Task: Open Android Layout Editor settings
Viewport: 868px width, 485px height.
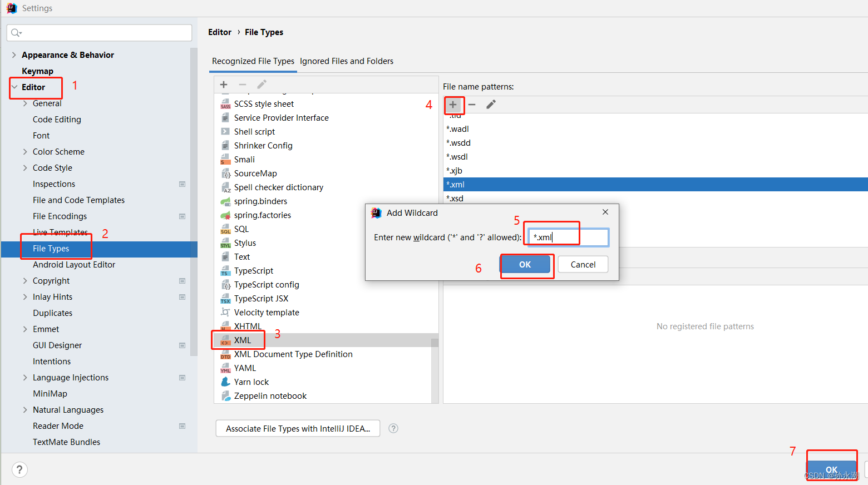Action: 74,265
